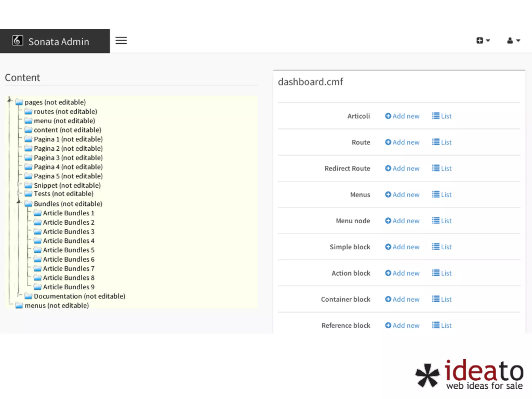Add new Container block
The width and height of the screenshot is (532, 399).
point(402,299)
